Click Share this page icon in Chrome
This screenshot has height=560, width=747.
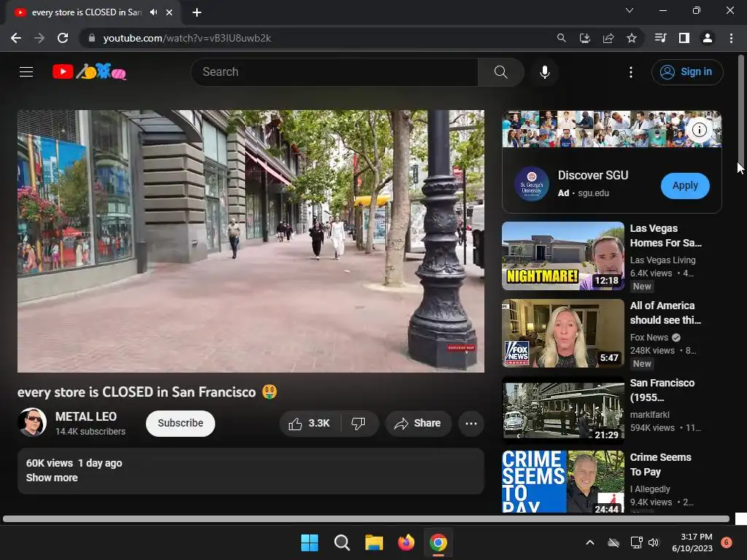(x=608, y=38)
